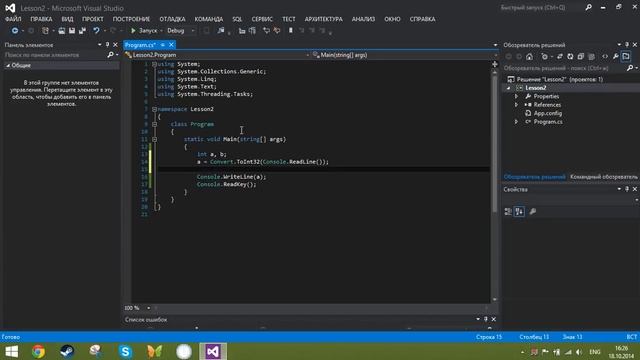Collapse the using directives block
Viewport: 640px width, 360px height.
[154, 64]
